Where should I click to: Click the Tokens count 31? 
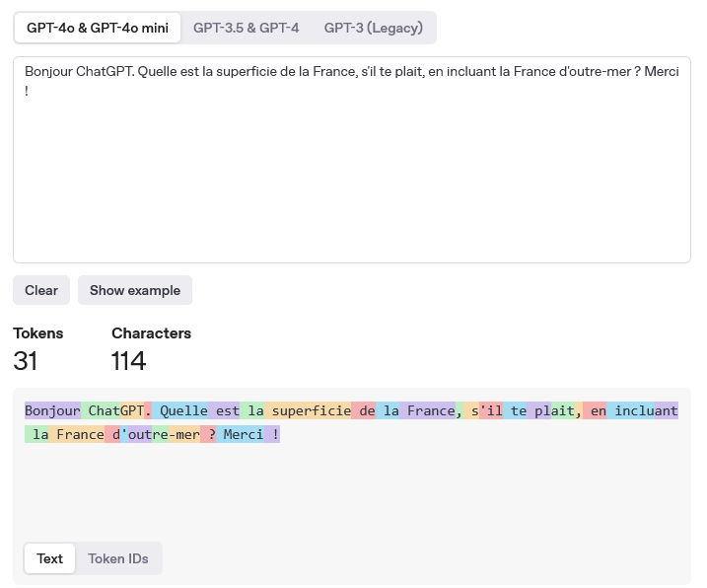(26, 361)
